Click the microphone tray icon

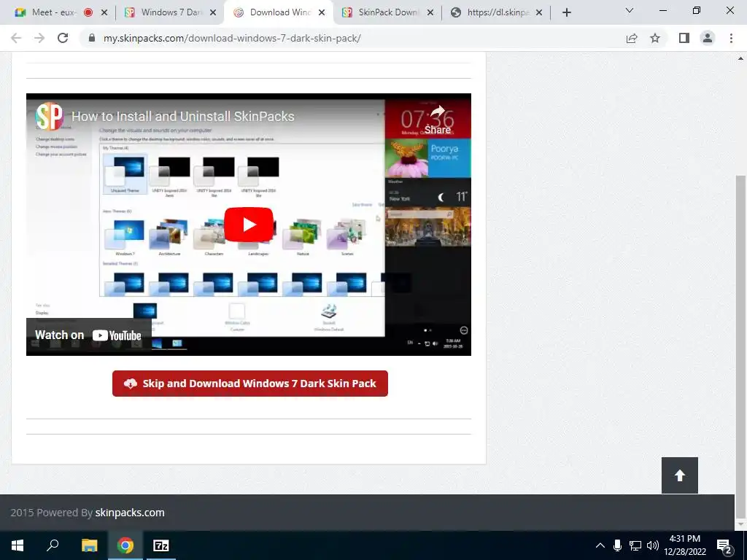point(617,545)
